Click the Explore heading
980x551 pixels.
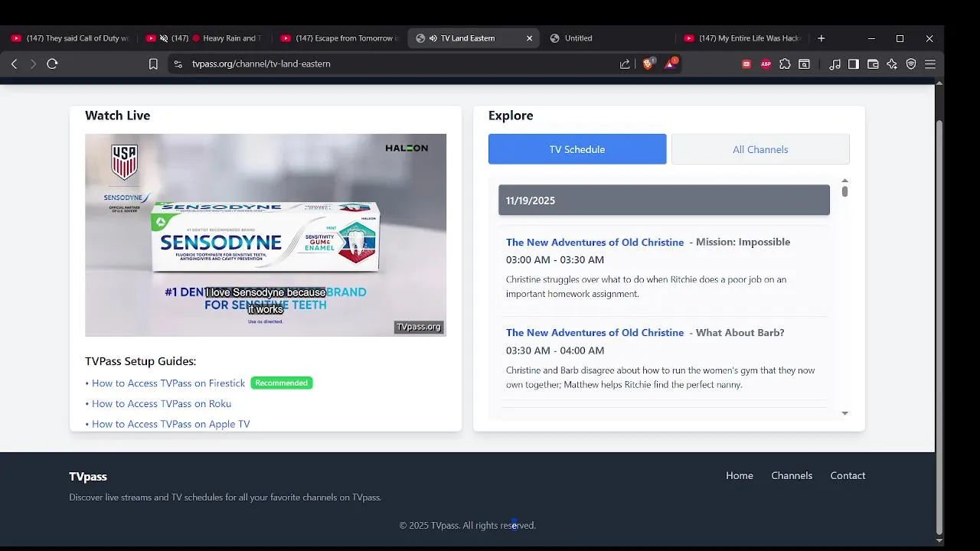click(511, 116)
